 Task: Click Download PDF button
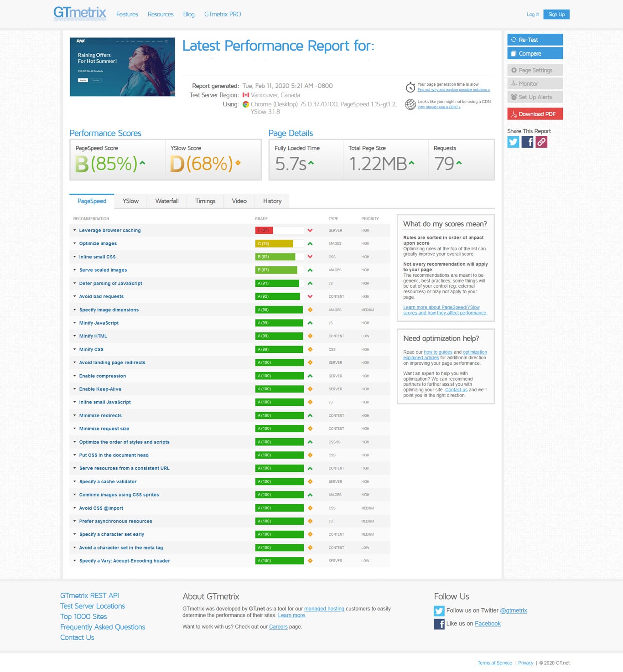pyautogui.click(x=535, y=114)
